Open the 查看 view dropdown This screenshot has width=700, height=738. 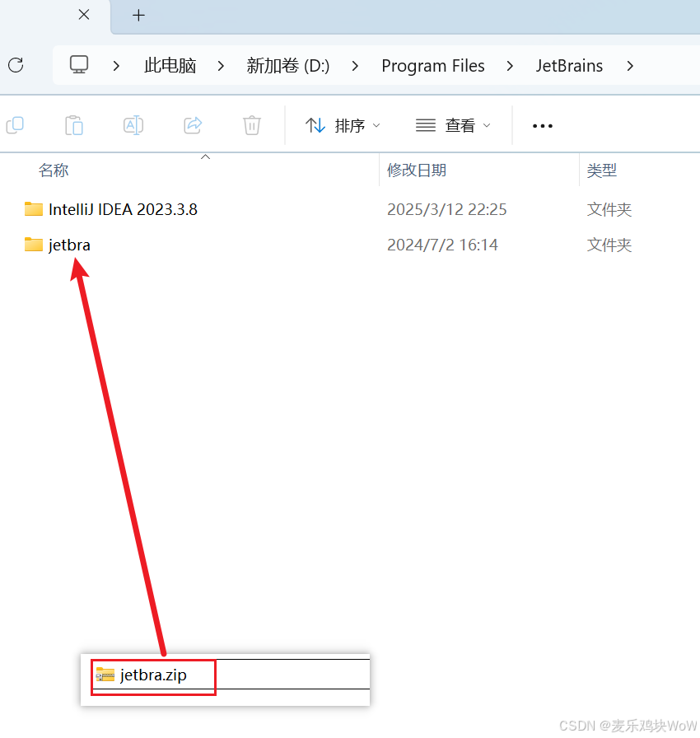[x=454, y=126]
